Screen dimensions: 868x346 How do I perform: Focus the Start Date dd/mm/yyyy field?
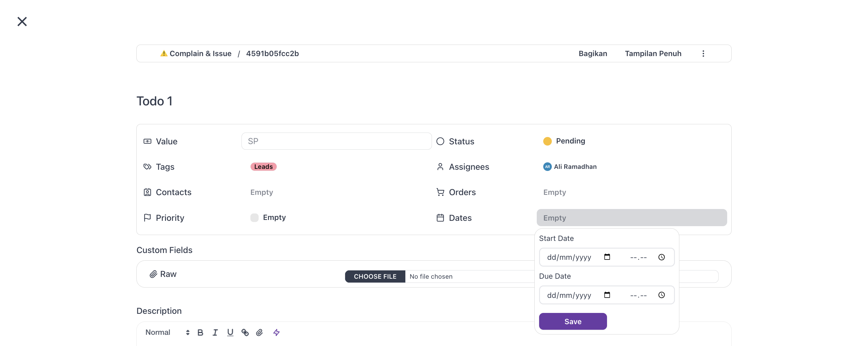tap(569, 257)
